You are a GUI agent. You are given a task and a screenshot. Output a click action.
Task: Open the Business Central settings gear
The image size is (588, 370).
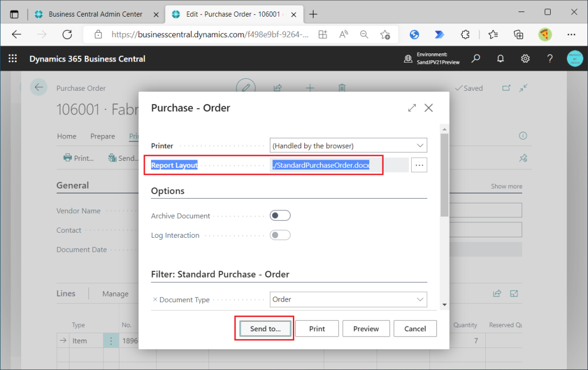pyautogui.click(x=525, y=59)
